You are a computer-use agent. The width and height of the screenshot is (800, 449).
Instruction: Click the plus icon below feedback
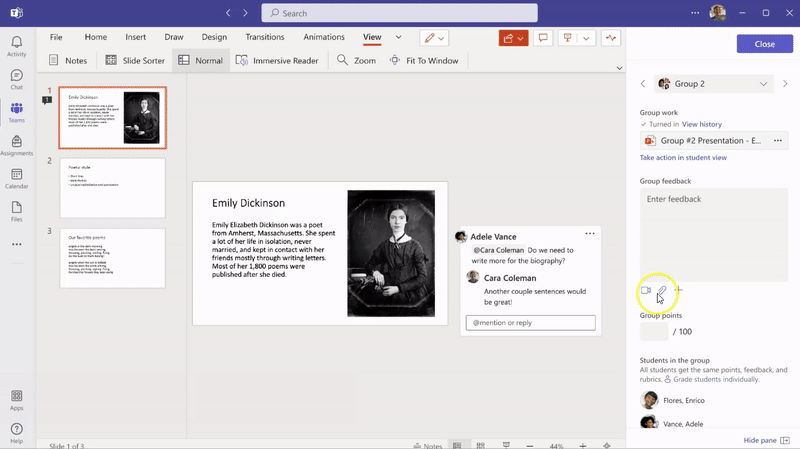click(679, 290)
